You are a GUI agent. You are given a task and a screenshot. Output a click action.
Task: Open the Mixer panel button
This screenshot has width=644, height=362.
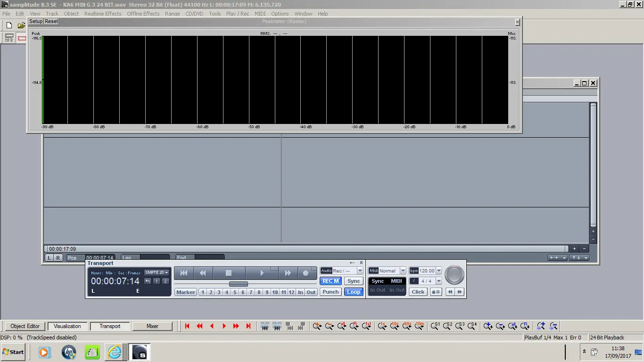click(x=152, y=326)
